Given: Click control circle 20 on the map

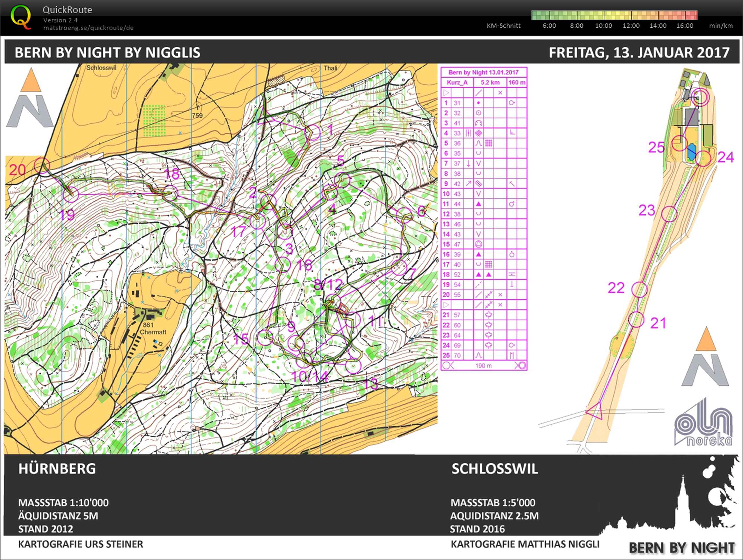Looking at the screenshot, I should (42, 165).
